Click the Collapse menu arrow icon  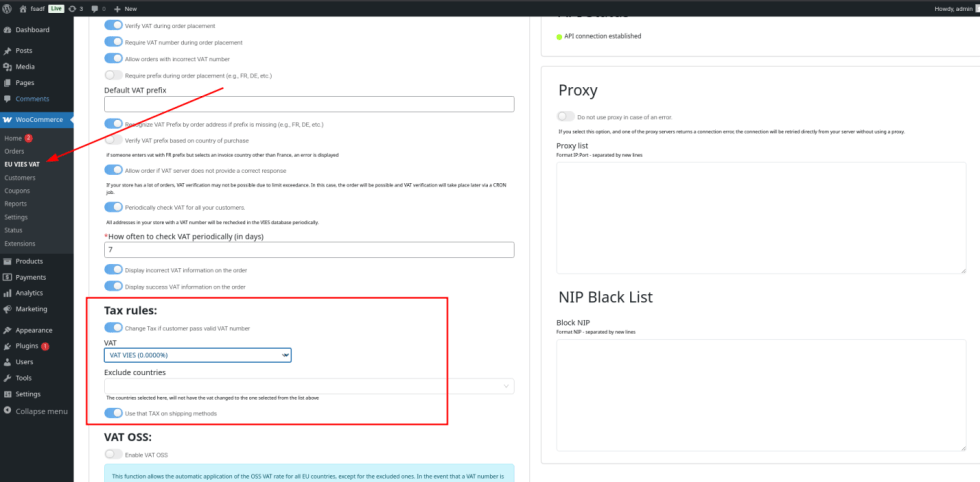point(8,411)
